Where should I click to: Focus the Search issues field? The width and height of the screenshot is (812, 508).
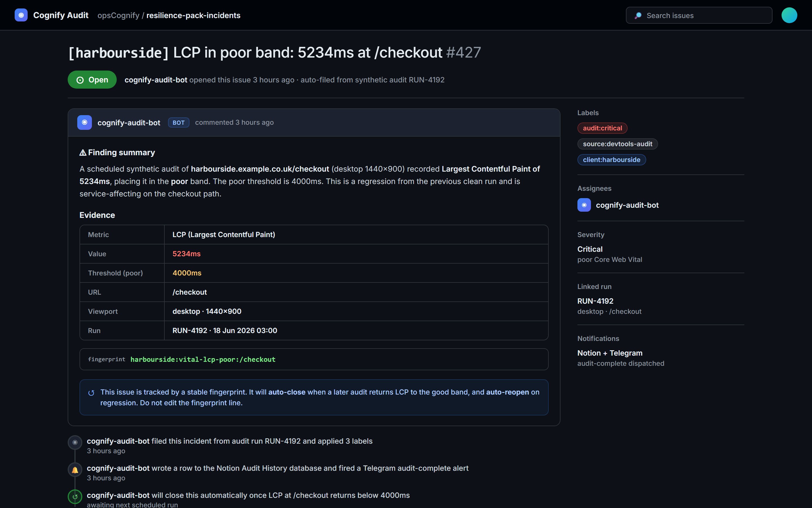point(699,16)
